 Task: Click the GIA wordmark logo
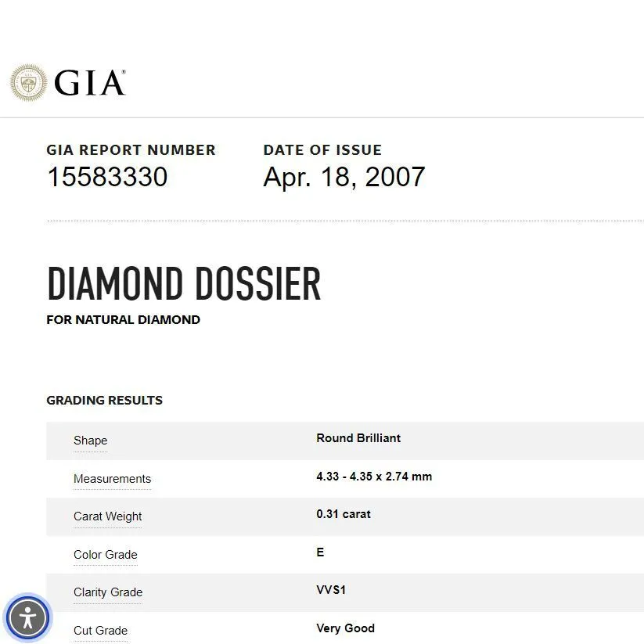90,83
